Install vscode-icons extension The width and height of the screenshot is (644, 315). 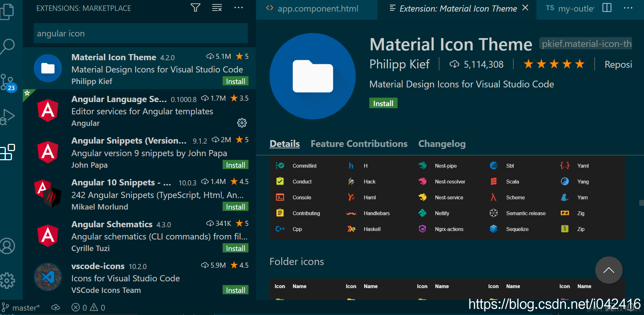(x=236, y=290)
